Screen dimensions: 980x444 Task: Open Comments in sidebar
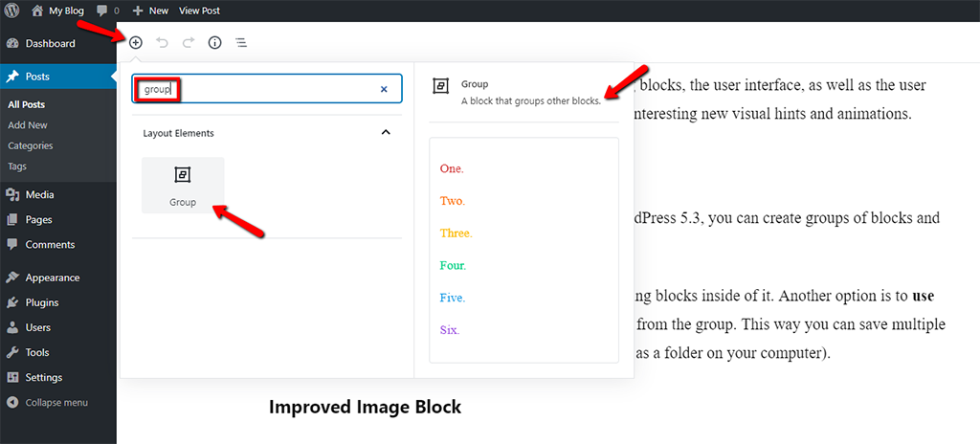point(58,245)
